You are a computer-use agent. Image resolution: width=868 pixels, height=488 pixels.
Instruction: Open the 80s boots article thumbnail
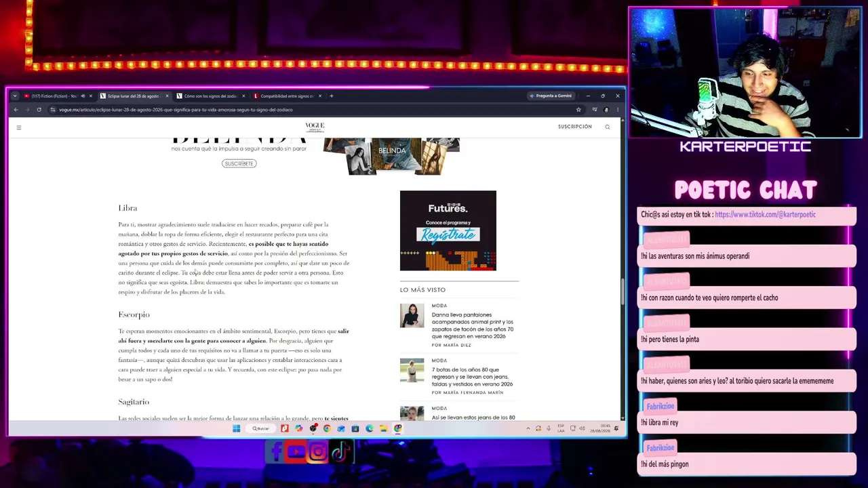pos(412,370)
